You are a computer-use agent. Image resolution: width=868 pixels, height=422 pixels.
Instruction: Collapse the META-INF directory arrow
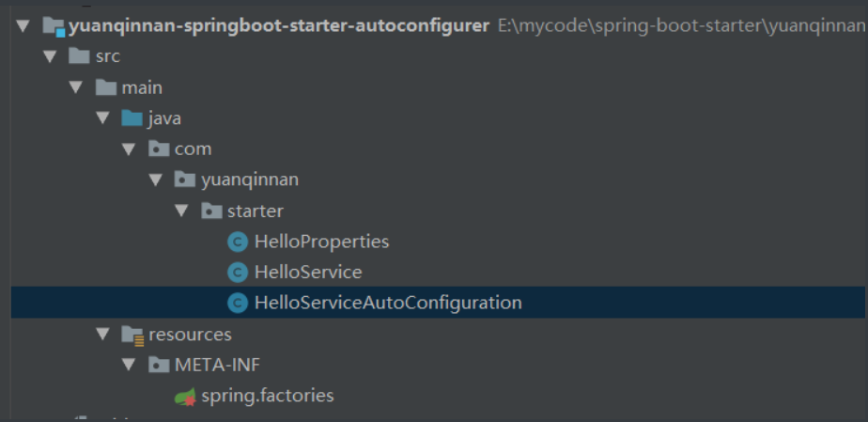pos(129,365)
